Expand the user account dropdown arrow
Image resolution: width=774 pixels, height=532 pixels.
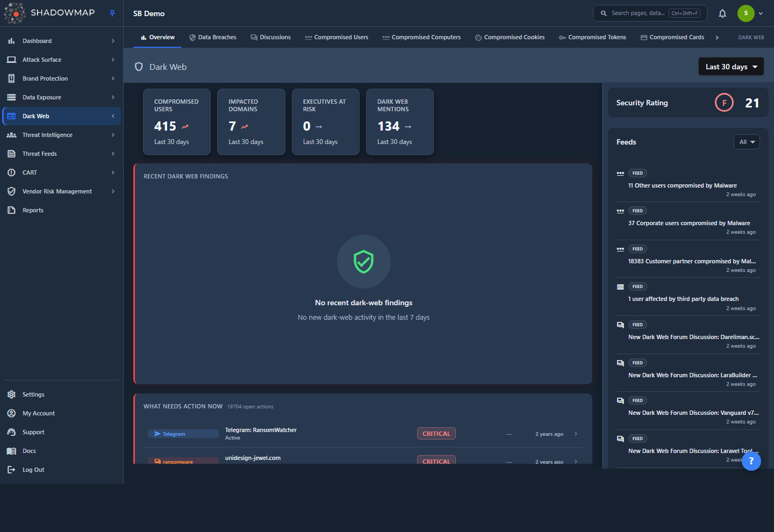tap(761, 13)
